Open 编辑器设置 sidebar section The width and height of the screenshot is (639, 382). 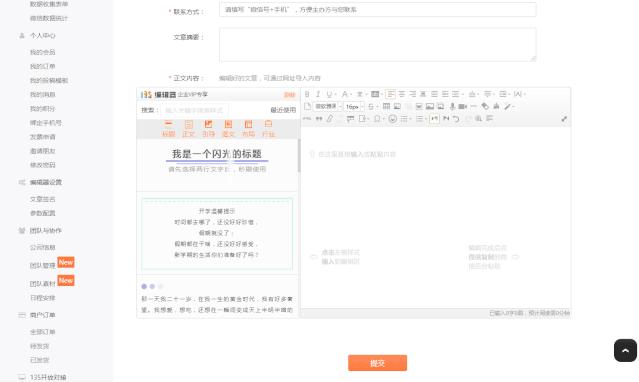pyautogui.click(x=46, y=182)
